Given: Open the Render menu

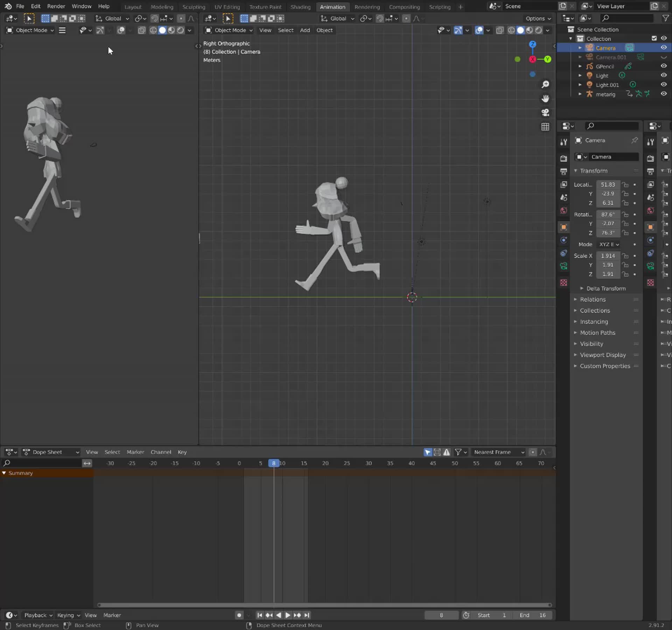Looking at the screenshot, I should point(56,6).
